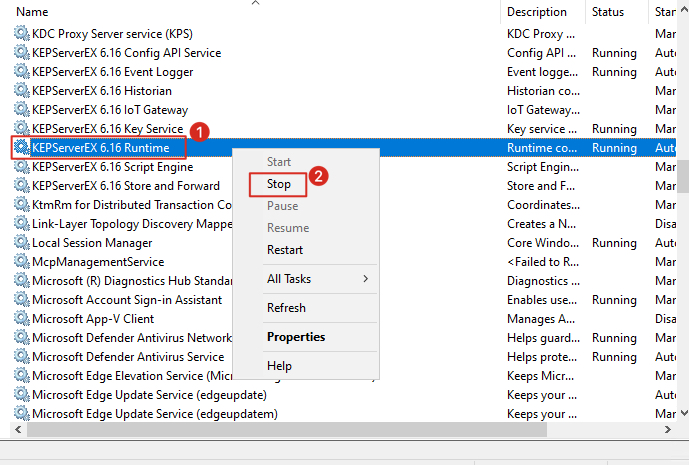Viewport: 689px width, 465px height.
Task: Click gear icon of KEPServerEX 6.16 Runtime
Action: coord(22,147)
